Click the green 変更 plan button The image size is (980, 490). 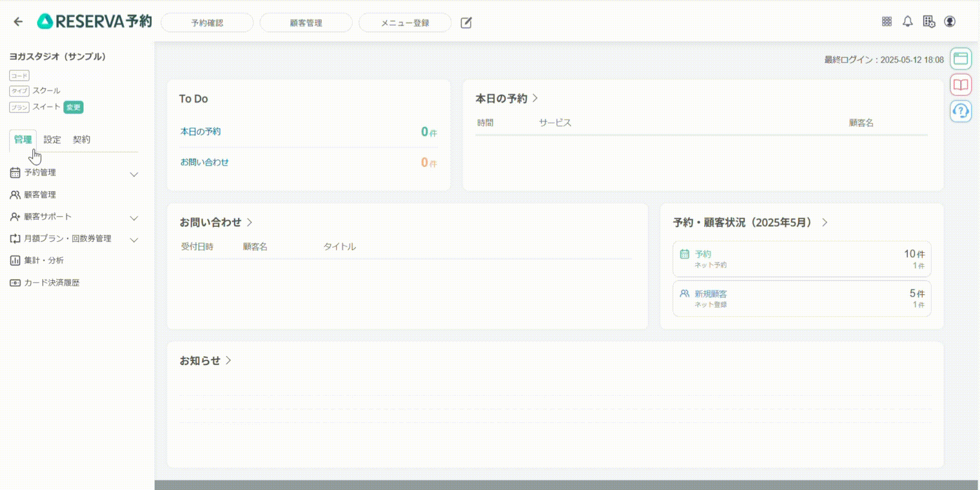point(73,107)
